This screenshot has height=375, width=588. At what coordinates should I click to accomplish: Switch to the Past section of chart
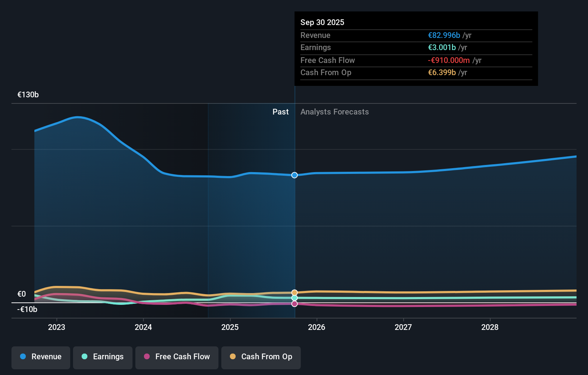(x=280, y=112)
